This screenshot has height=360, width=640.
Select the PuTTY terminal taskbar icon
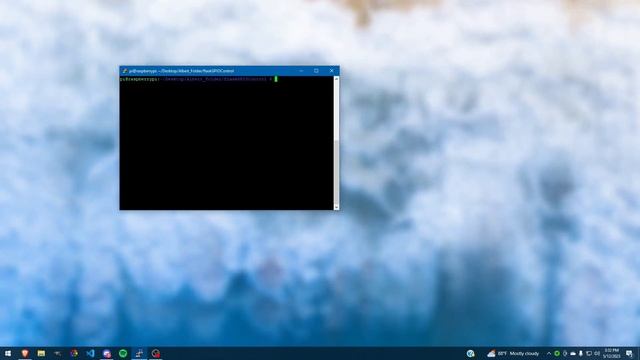tap(139, 353)
